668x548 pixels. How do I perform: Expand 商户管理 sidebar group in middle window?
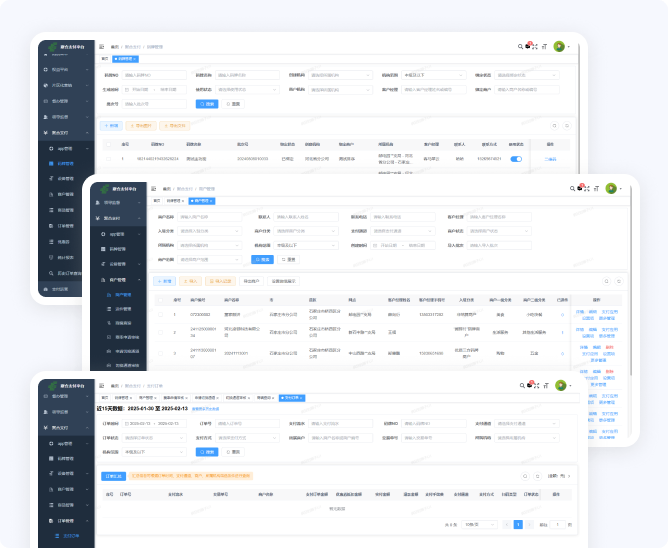point(118,280)
